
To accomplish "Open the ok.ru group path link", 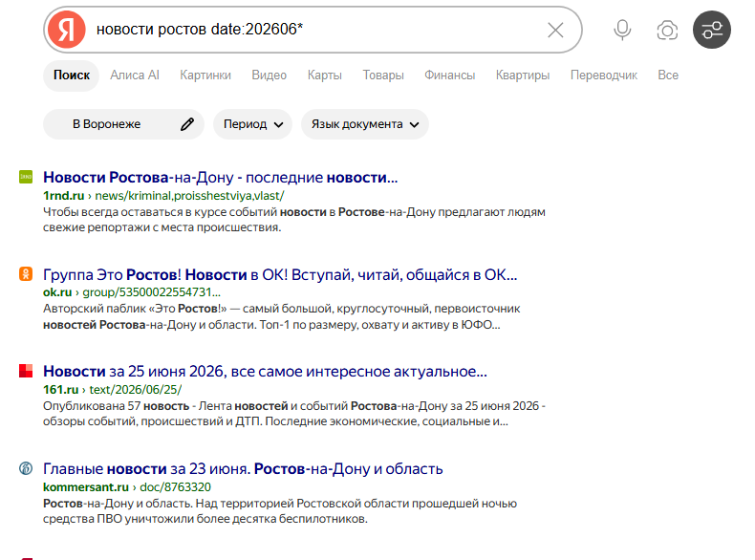I will pyautogui.click(x=152, y=292).
